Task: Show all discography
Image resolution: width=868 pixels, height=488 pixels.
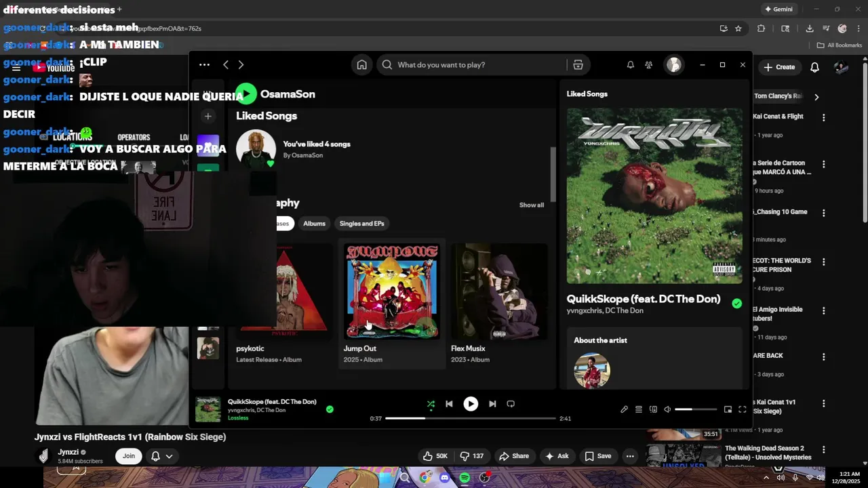Action: click(532, 205)
